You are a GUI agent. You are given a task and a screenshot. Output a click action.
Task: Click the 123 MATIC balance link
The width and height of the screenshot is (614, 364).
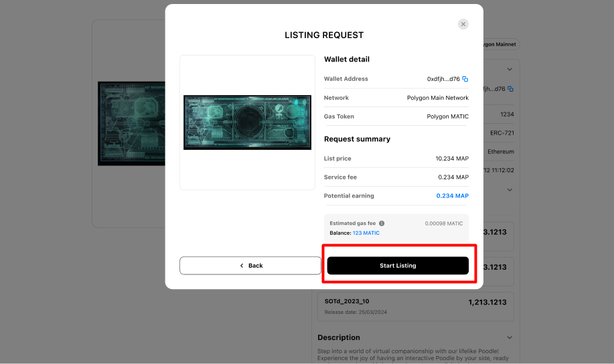click(366, 233)
